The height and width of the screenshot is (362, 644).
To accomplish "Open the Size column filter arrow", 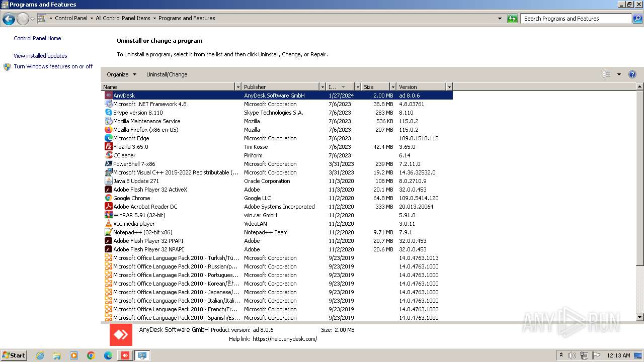I will pyautogui.click(x=392, y=87).
